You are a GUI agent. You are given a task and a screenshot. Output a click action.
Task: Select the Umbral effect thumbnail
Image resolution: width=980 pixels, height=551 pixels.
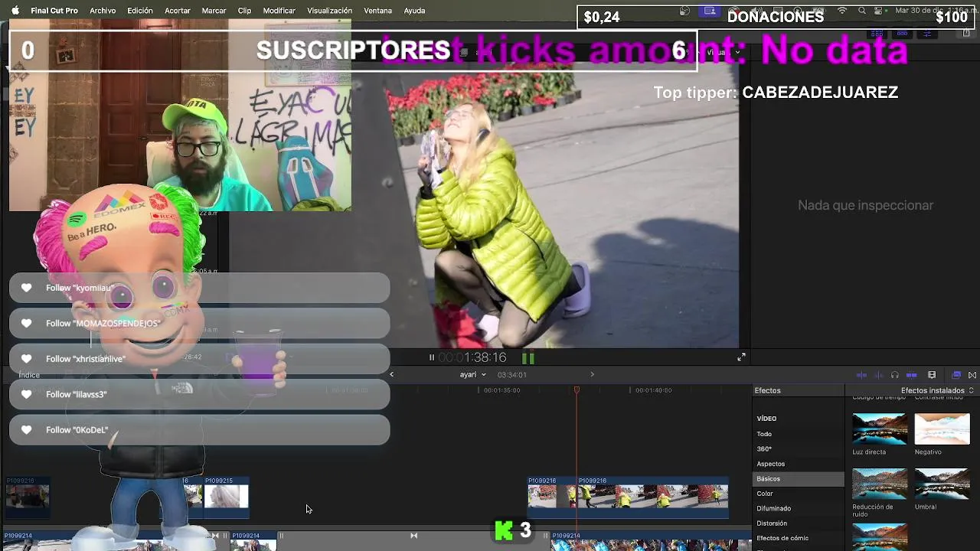[942, 484]
